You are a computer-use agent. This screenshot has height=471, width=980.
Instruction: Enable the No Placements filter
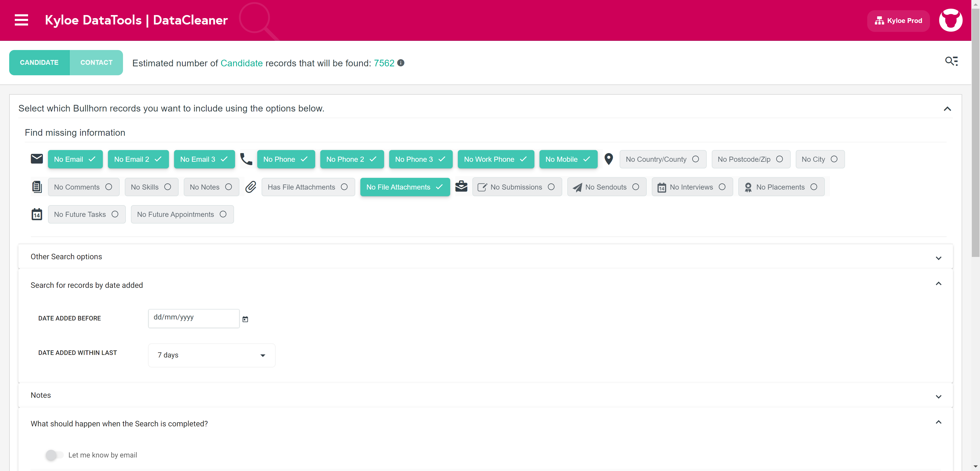click(x=781, y=187)
